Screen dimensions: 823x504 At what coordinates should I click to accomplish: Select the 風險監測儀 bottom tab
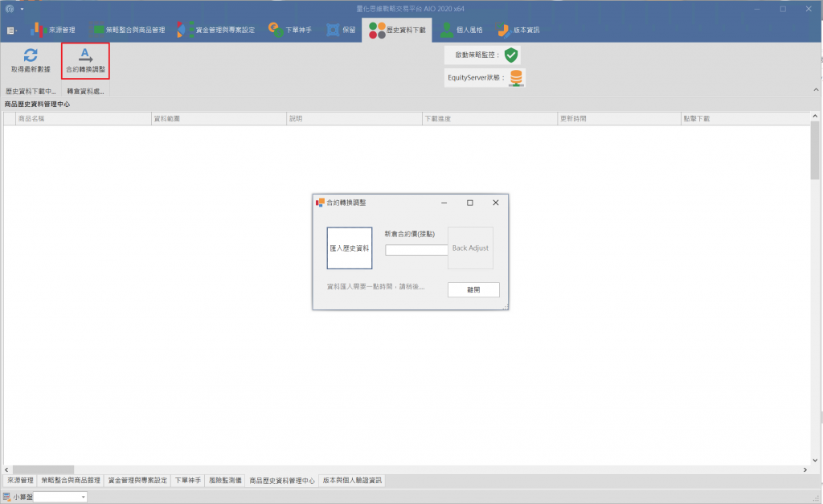225,481
